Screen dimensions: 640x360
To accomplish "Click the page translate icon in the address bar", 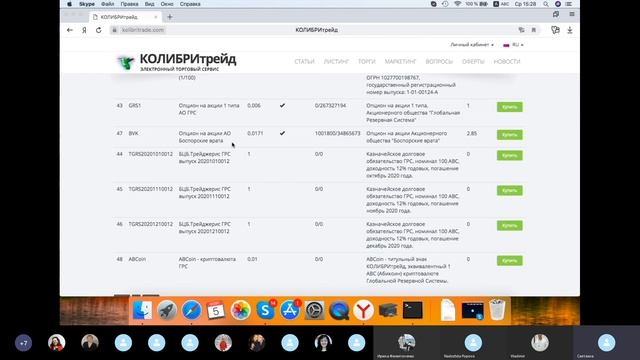I will [x=521, y=30].
